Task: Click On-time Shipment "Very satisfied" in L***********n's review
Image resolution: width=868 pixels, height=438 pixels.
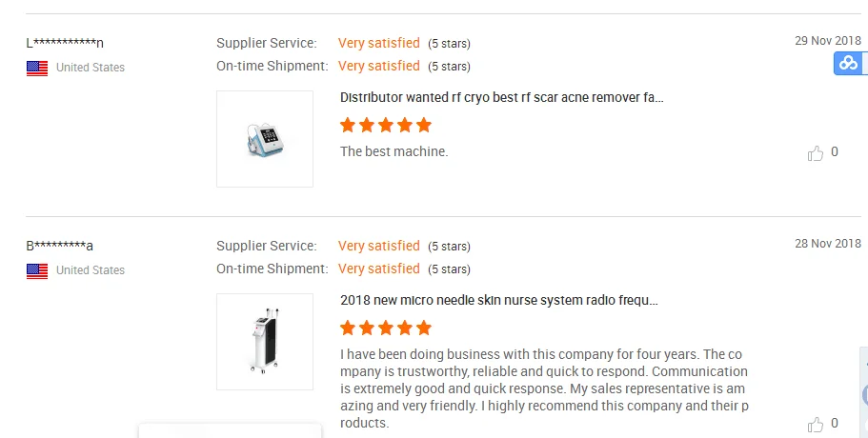Action: (379, 66)
